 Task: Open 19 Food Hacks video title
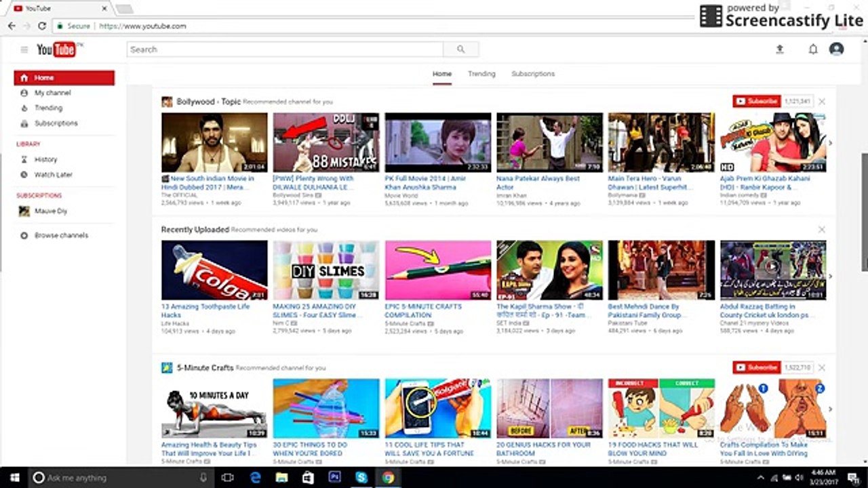(x=653, y=449)
